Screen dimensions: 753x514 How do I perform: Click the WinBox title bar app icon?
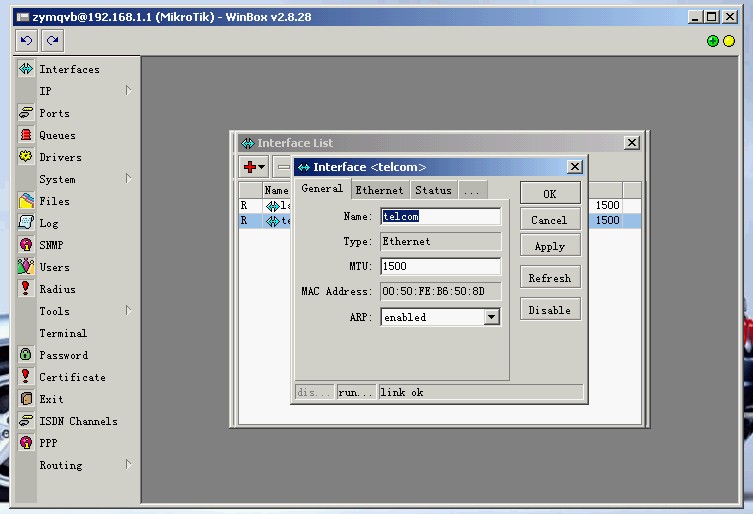tap(23, 17)
